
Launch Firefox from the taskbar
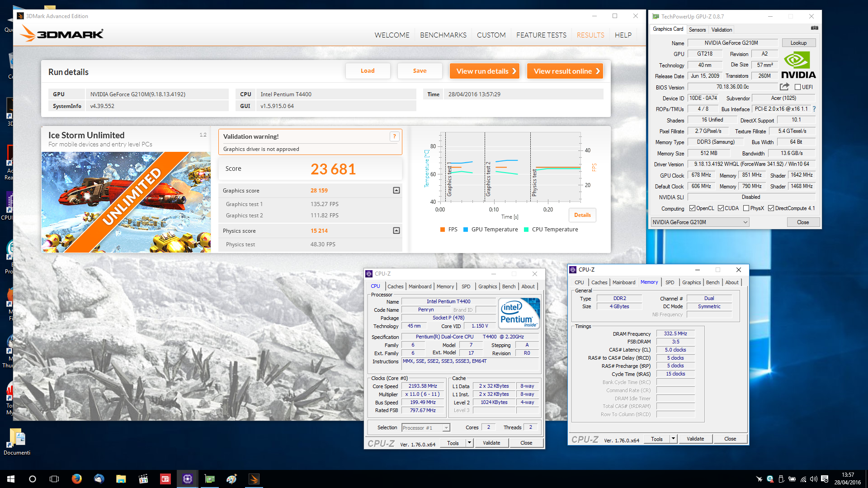point(77,479)
